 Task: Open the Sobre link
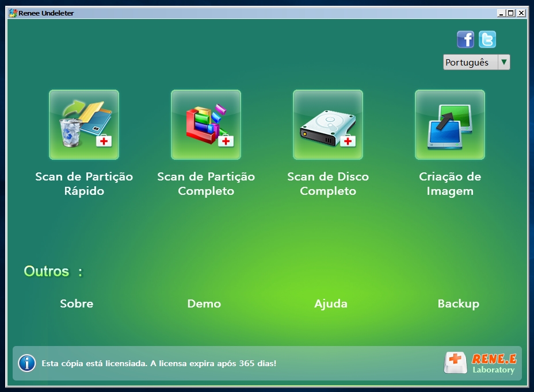[x=77, y=303]
